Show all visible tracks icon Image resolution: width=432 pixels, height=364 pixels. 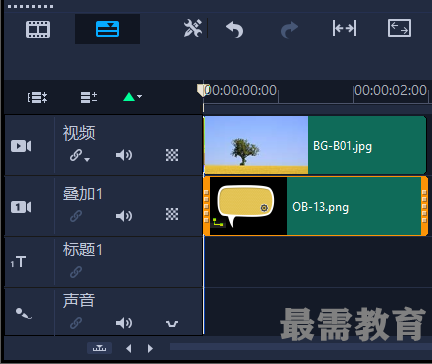pos(37,97)
